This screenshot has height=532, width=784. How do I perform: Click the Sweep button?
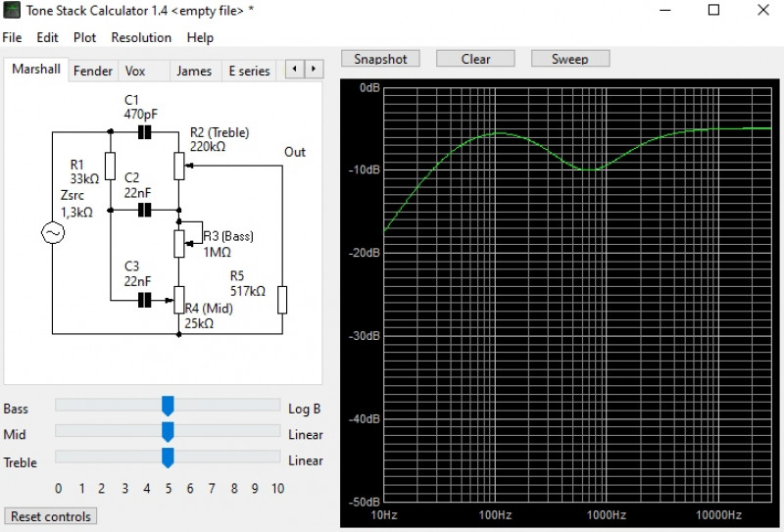point(569,59)
